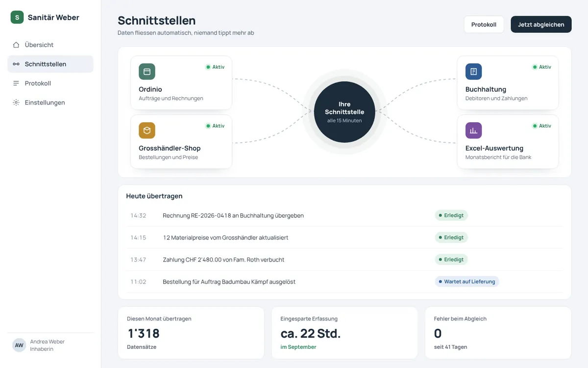Click the 'Bestellungen und Preise' subtitle

coord(168,157)
